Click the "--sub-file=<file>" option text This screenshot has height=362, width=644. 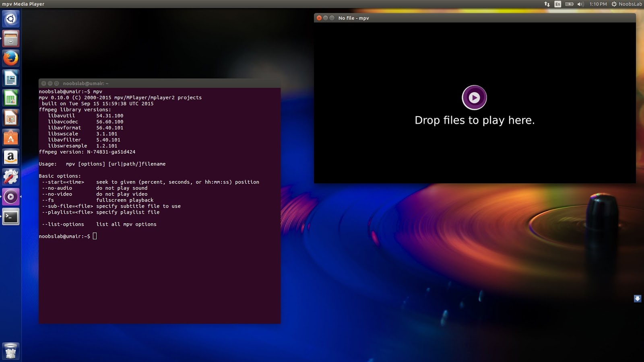[x=68, y=206]
